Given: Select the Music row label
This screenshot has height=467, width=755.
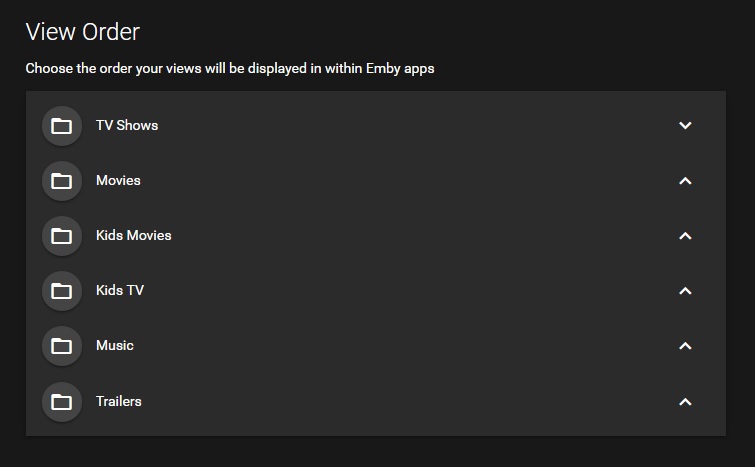Looking at the screenshot, I should pos(114,345).
